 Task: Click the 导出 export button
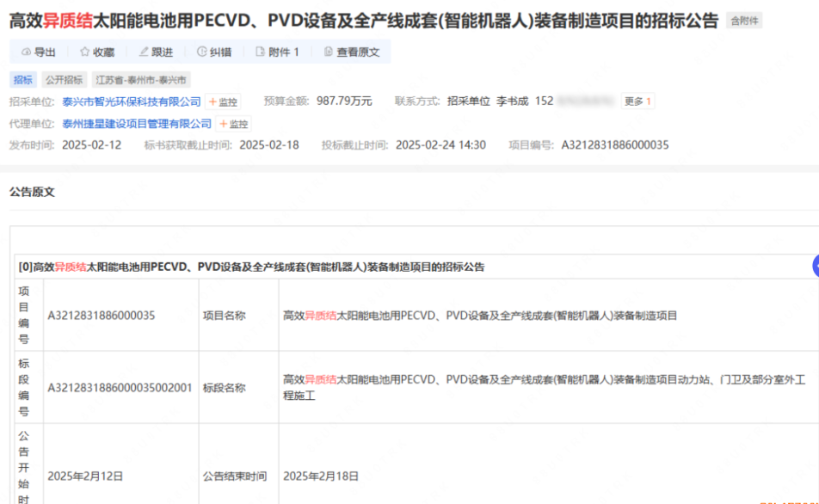tap(39, 52)
